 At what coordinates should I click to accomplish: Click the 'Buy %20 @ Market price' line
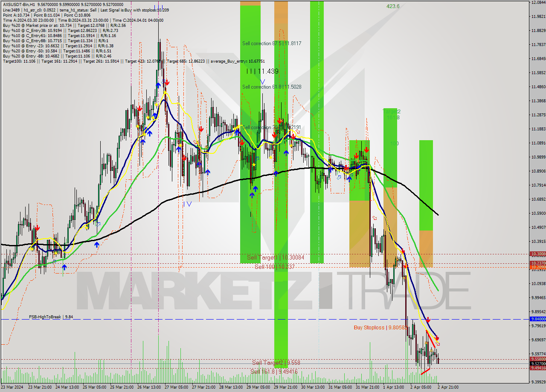point(64,25)
